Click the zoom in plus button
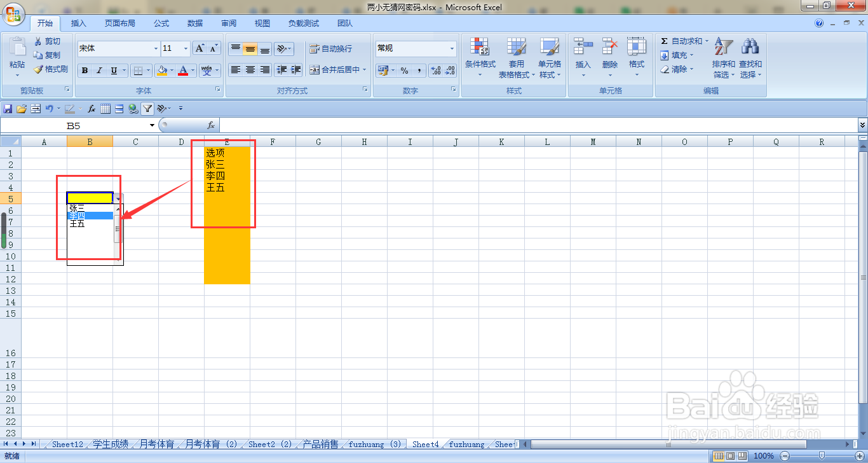Image resolution: width=868 pixels, height=463 pixels. (x=858, y=455)
